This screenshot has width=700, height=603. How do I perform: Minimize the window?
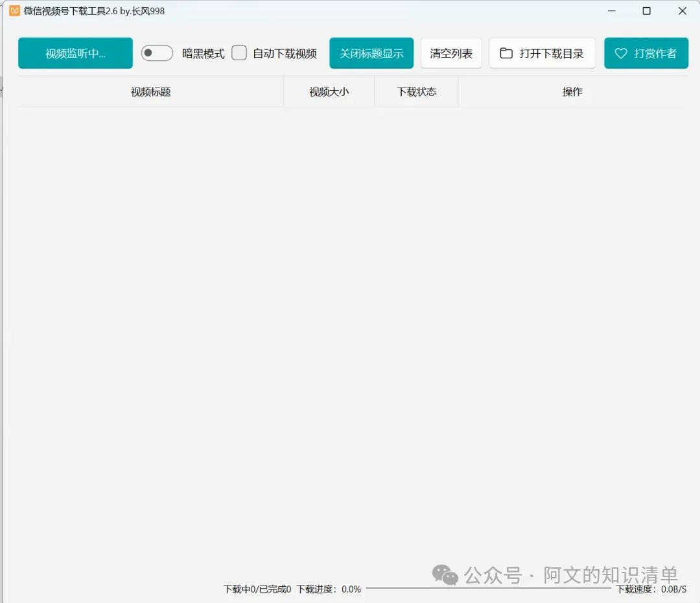coord(612,11)
